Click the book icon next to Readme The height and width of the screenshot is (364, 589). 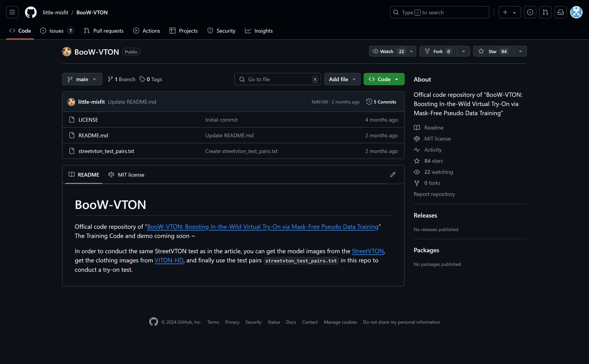[417, 128]
